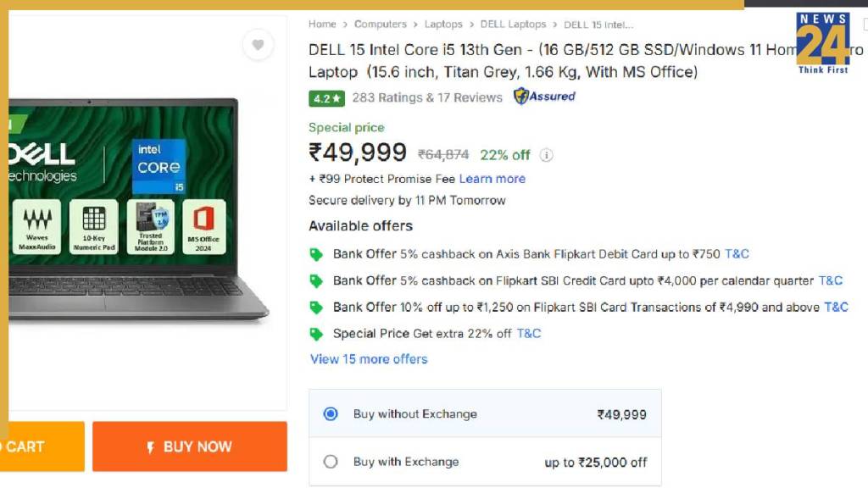Click the 10-Key Numeric Pad icon
This screenshot has height=488, width=868.
pos(94,226)
